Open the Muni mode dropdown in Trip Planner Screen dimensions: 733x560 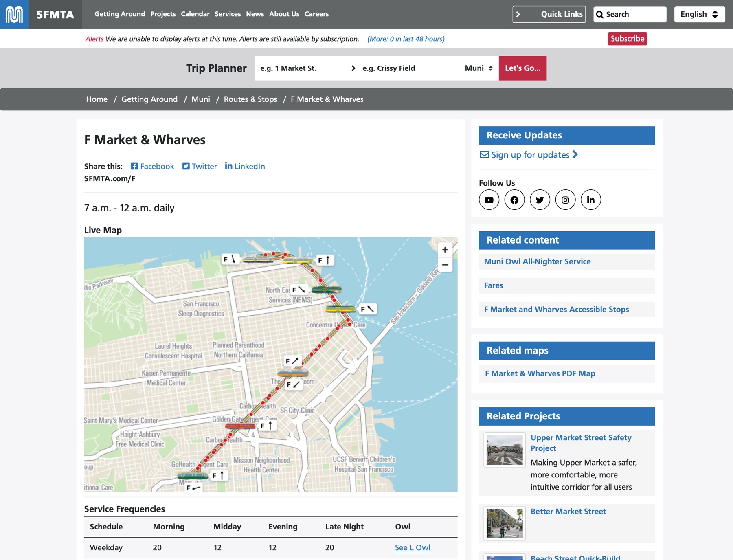(478, 68)
